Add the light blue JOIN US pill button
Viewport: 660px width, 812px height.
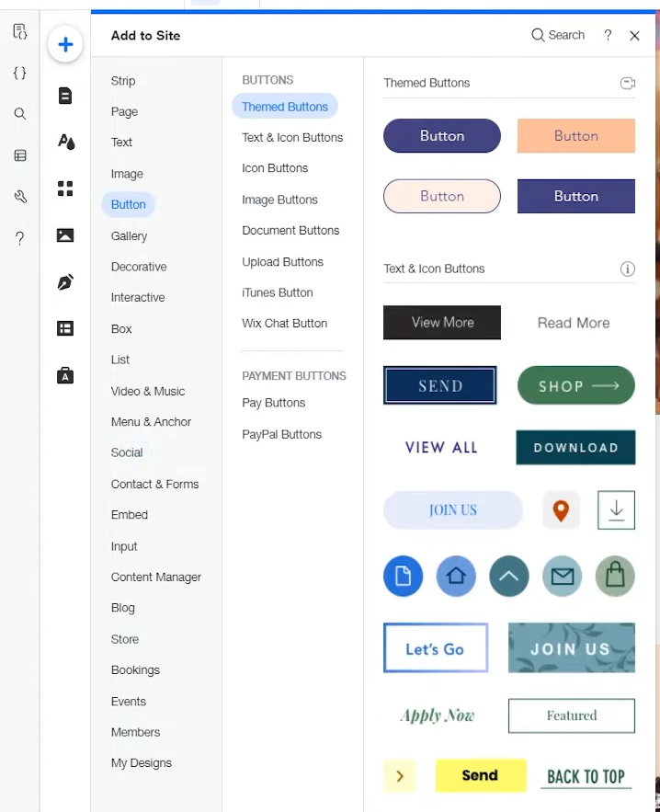pos(453,510)
